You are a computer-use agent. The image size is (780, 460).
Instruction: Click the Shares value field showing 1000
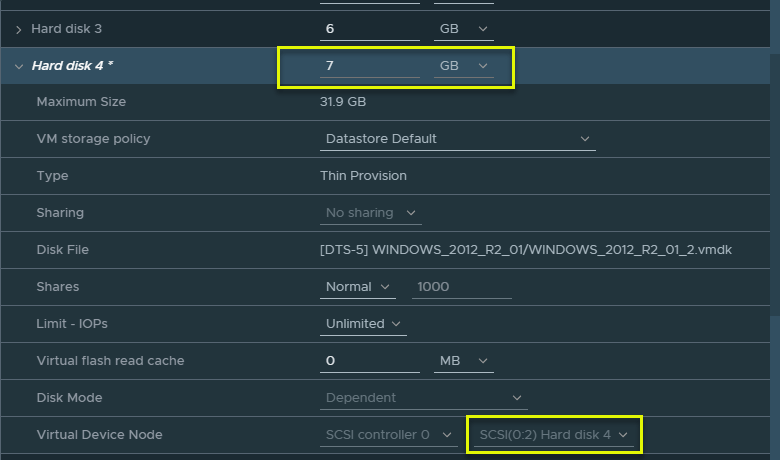(460, 287)
